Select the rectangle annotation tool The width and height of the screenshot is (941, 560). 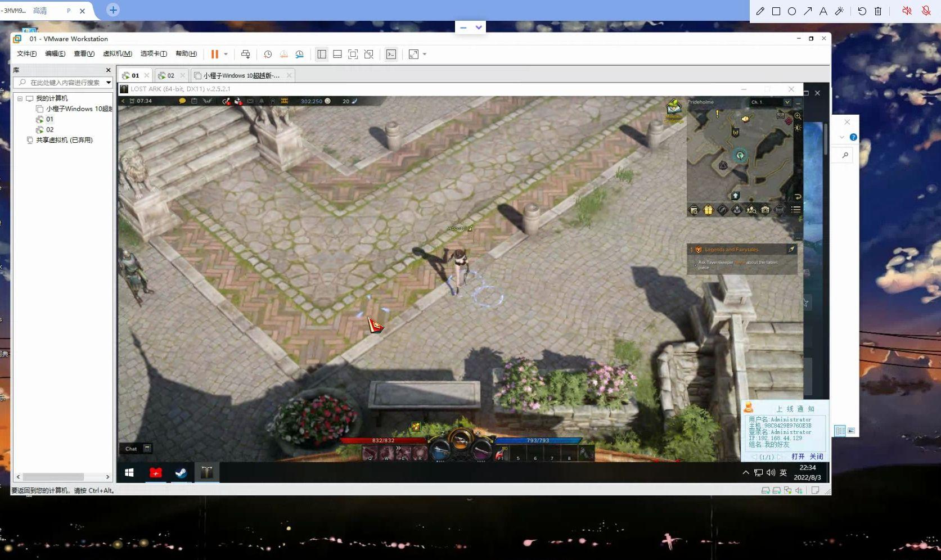(x=776, y=11)
